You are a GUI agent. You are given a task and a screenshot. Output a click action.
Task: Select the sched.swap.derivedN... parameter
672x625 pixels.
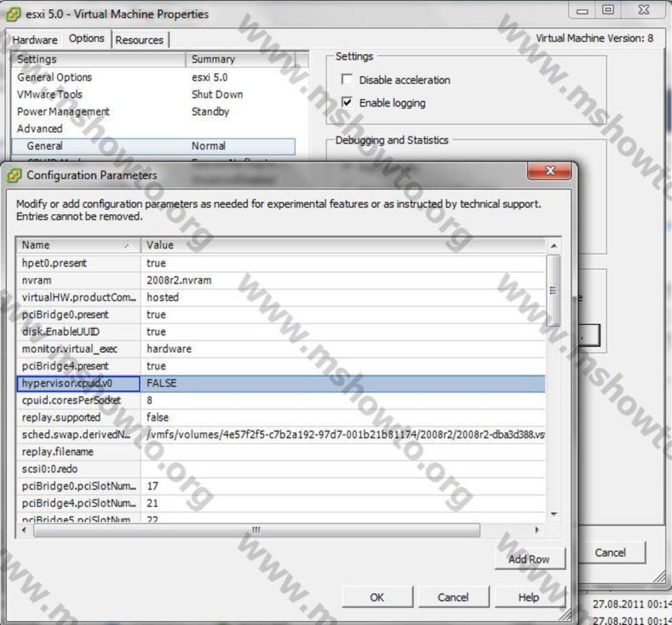pos(79,434)
